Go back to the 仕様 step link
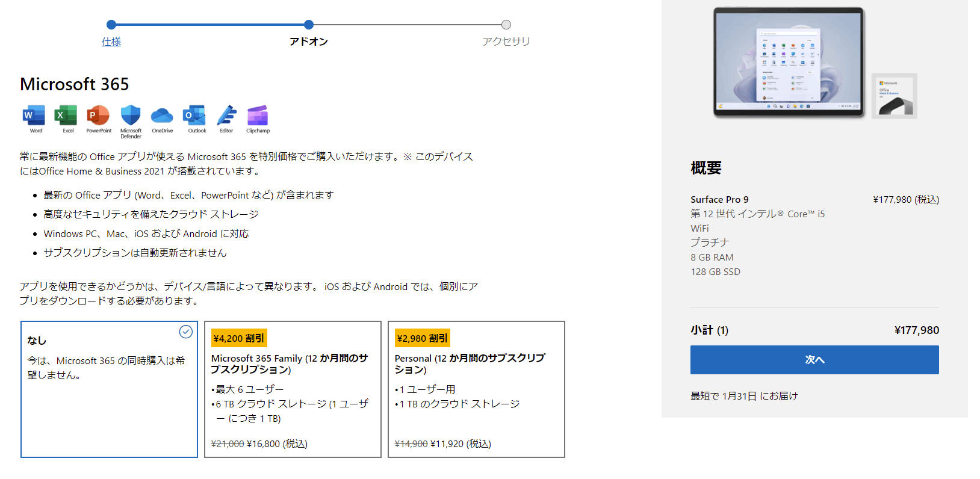Screen dimensions: 980x479 pos(111,42)
